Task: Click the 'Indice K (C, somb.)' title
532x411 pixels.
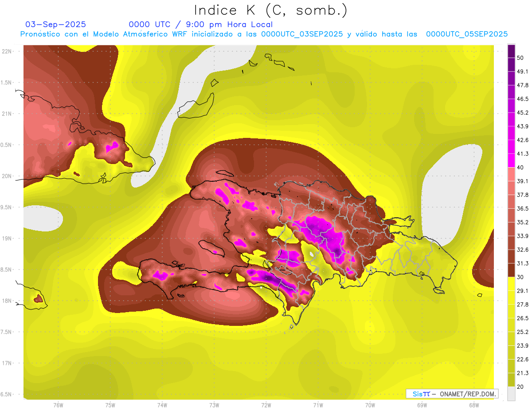Action: pos(270,10)
